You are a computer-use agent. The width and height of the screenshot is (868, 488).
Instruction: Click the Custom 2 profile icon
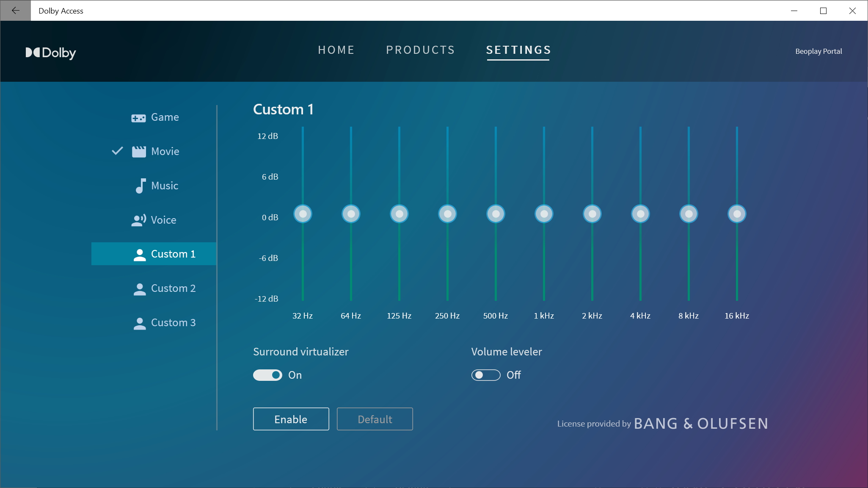[x=139, y=289]
